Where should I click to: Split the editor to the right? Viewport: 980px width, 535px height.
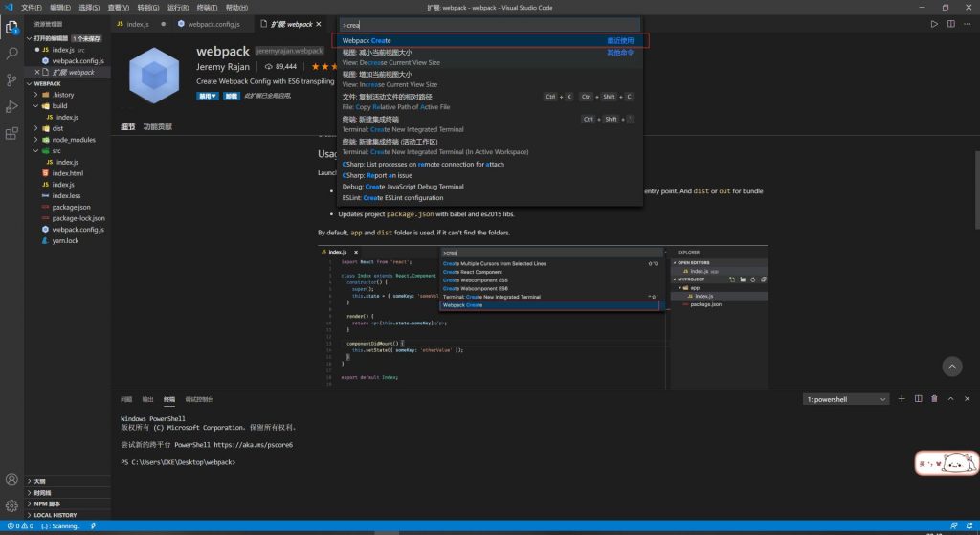click(x=952, y=24)
